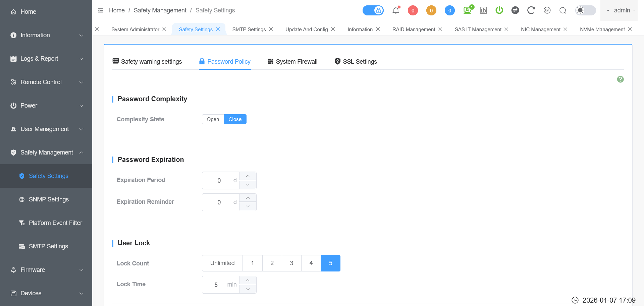Screen dimensions: 644x306
Task: Click the notification bell icon
Action: [x=396, y=10]
